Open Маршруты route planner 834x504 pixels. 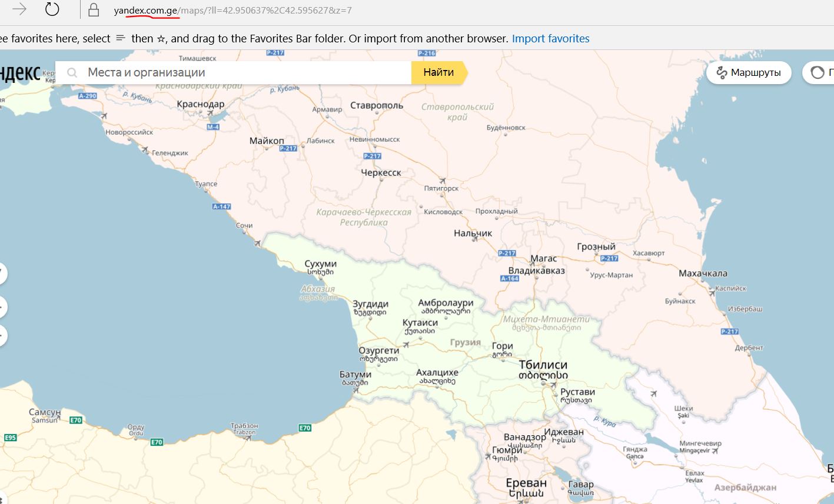[x=749, y=73]
